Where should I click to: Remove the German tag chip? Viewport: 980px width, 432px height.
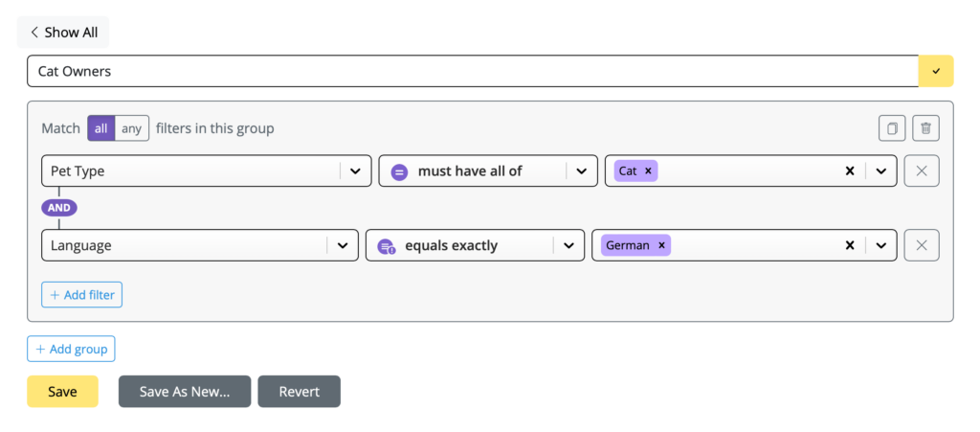(x=661, y=245)
